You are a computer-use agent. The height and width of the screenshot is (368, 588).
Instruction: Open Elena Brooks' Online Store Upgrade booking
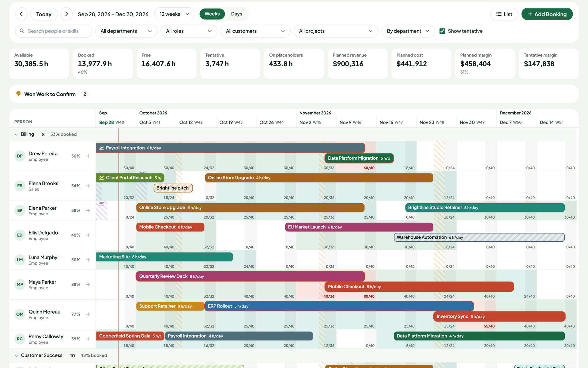(x=319, y=178)
